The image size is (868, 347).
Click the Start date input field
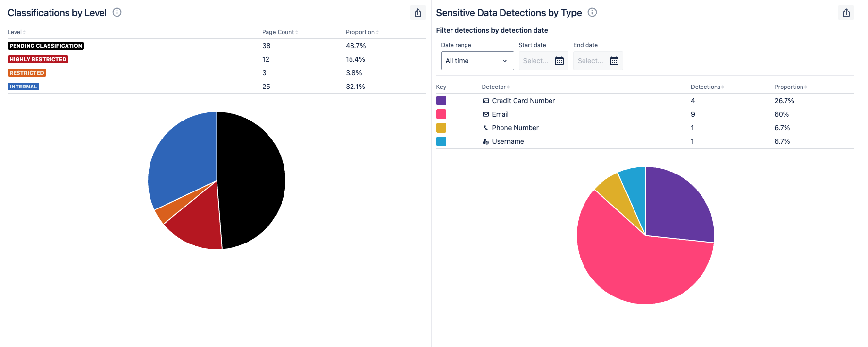point(536,61)
